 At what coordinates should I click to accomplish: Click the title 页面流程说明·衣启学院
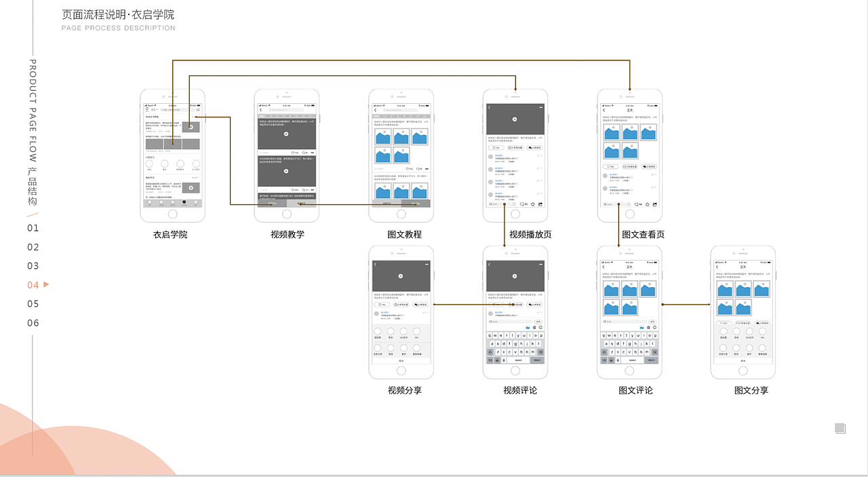(118, 15)
